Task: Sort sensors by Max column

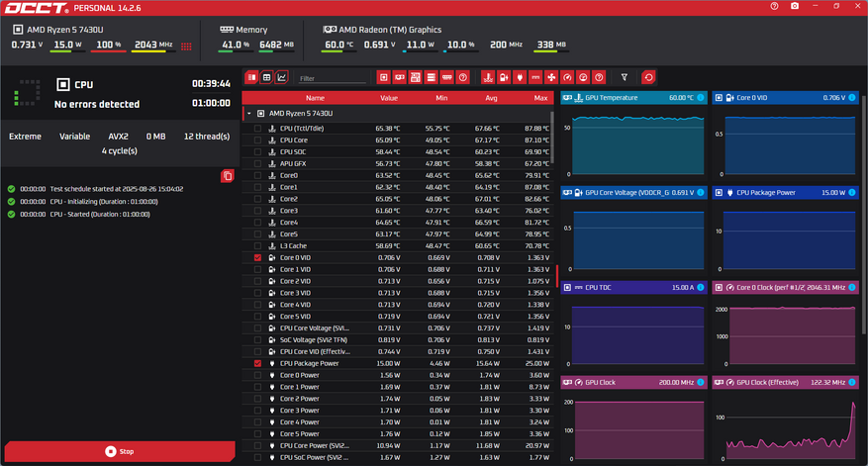Action: click(x=540, y=98)
